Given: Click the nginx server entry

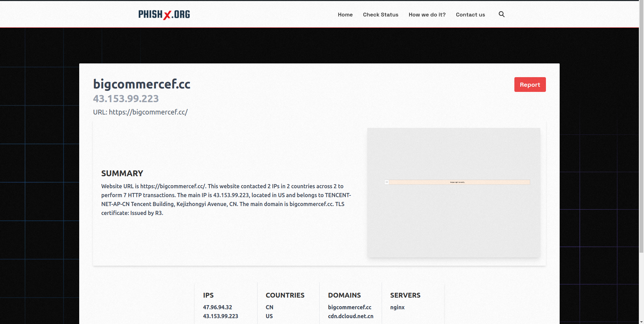Looking at the screenshot, I should point(397,307).
